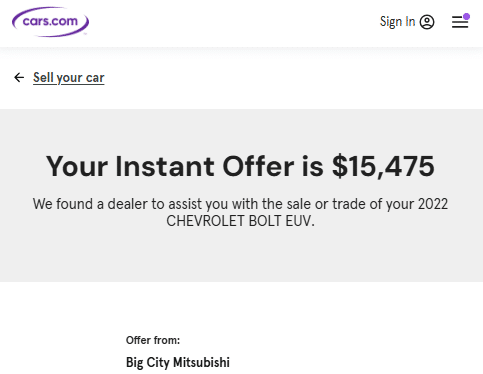
Task: Click the $15,475 offer amount
Action: coord(383,166)
